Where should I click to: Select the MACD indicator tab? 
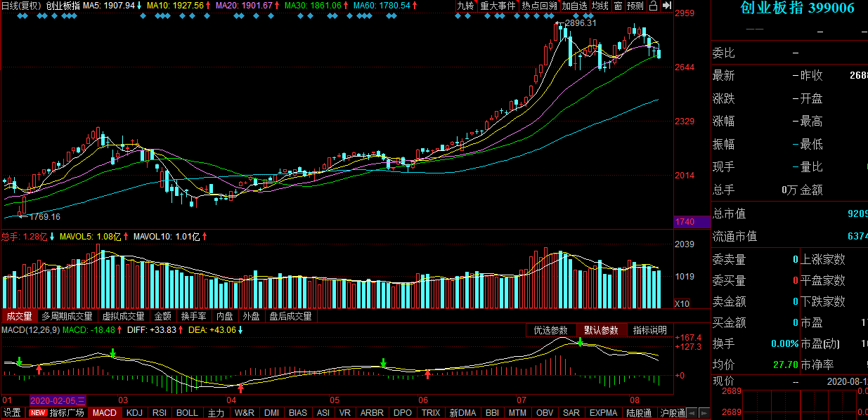click(104, 413)
